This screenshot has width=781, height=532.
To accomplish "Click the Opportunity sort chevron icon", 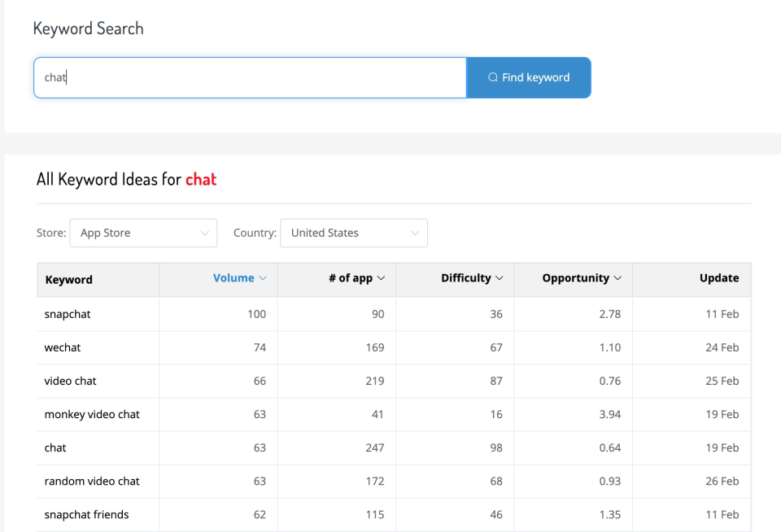I will tap(617, 278).
